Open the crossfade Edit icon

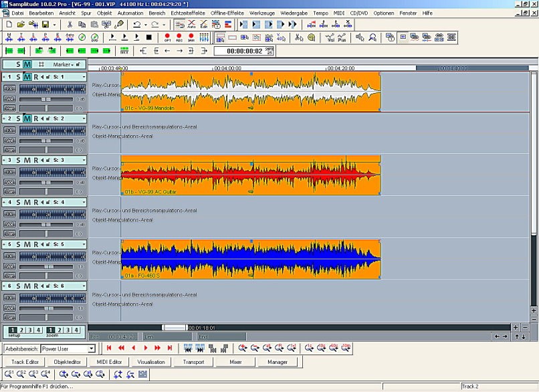click(x=203, y=24)
